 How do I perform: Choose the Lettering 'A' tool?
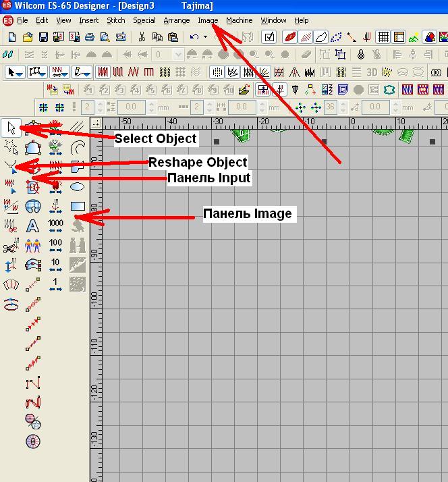click(32, 226)
